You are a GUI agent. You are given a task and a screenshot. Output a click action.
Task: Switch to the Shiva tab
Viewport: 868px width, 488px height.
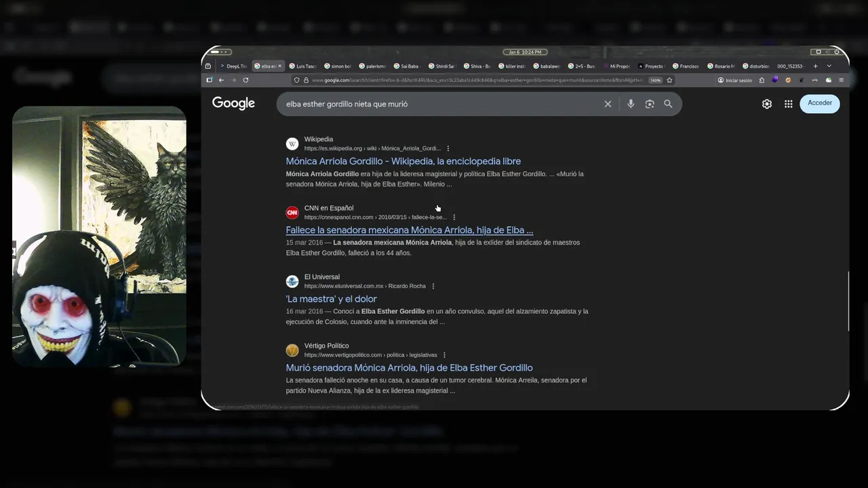(479, 66)
